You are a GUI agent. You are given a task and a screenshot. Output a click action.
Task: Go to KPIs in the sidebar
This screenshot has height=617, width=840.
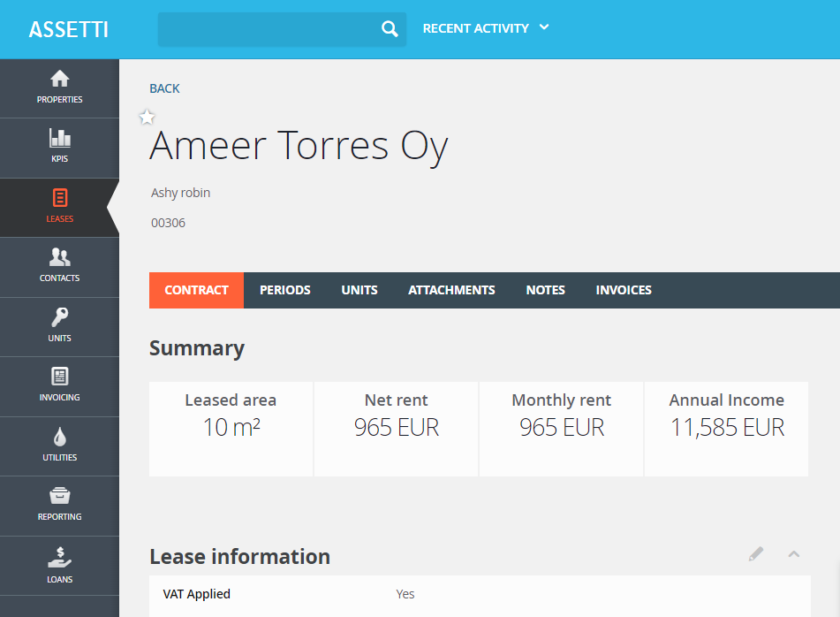tap(59, 148)
